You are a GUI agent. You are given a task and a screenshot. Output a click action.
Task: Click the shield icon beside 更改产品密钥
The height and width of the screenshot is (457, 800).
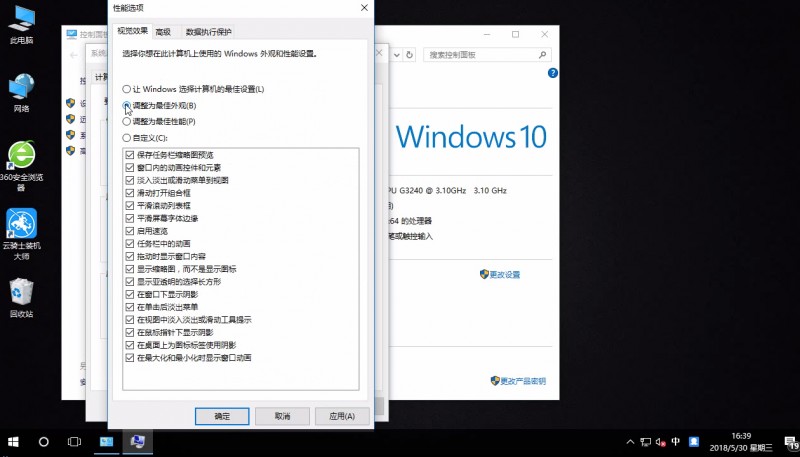(495, 380)
